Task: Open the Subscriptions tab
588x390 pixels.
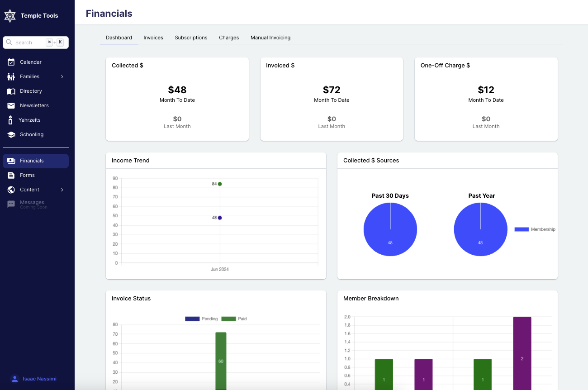Action: [191, 38]
